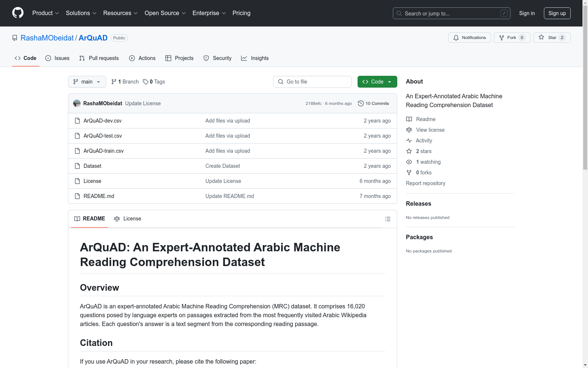Click the repository icon before RashaMObeidat
This screenshot has width=588, height=368.
pos(15,38)
